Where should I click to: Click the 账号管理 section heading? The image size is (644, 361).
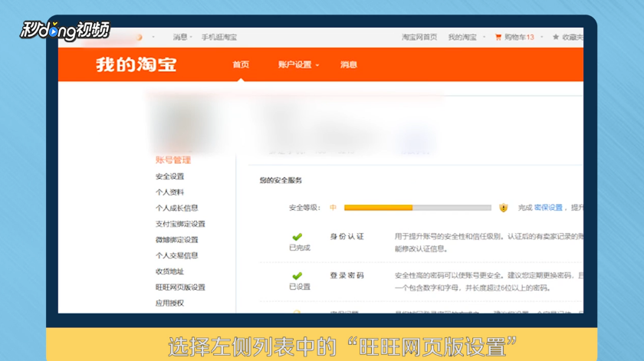[x=173, y=160]
